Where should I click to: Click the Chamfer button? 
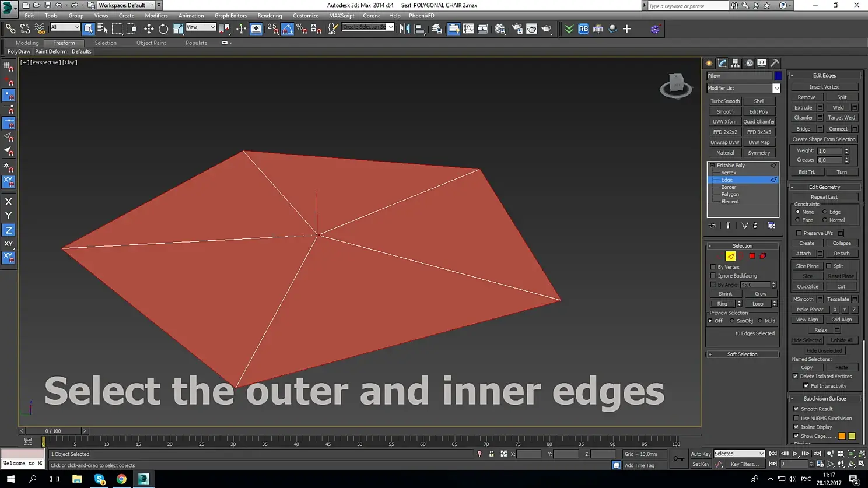803,118
